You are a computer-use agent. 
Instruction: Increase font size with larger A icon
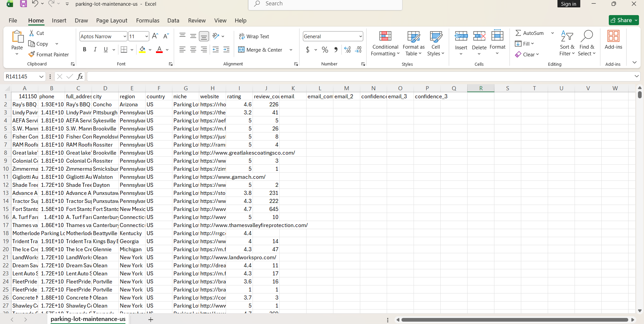[155, 36]
